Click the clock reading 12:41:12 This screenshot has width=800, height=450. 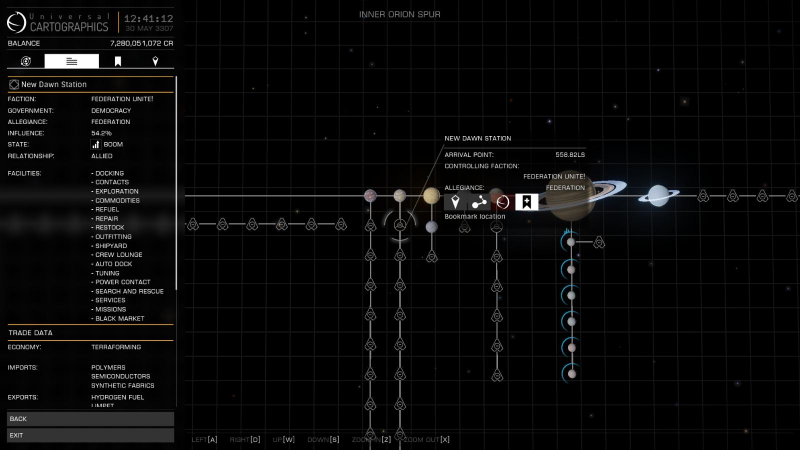(148, 18)
